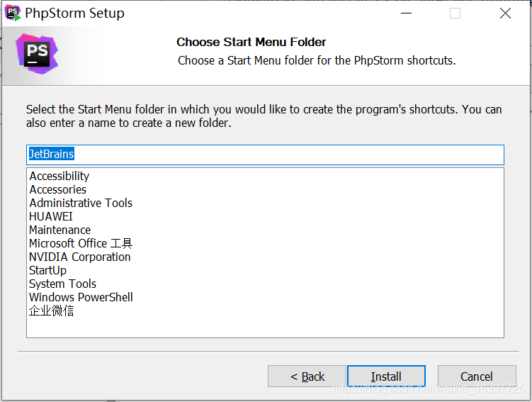The width and height of the screenshot is (532, 402).
Task: Minimize the PhpStorm Setup window
Action: tap(406, 13)
